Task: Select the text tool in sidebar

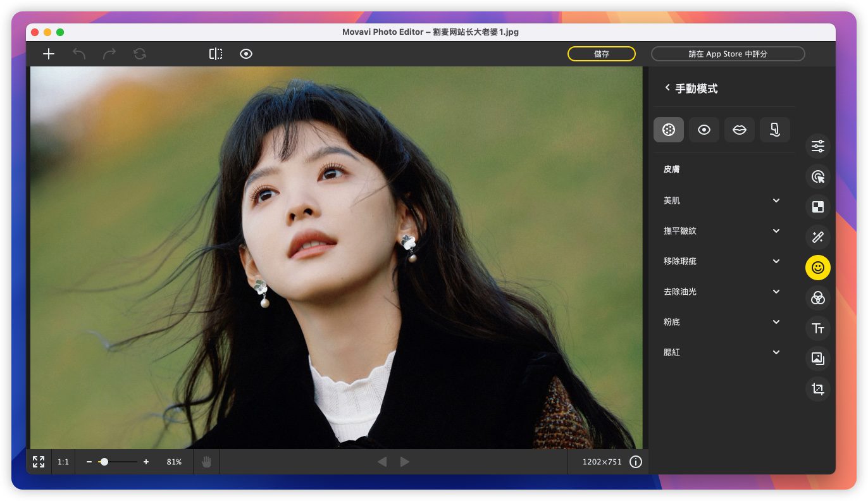Action: [818, 328]
